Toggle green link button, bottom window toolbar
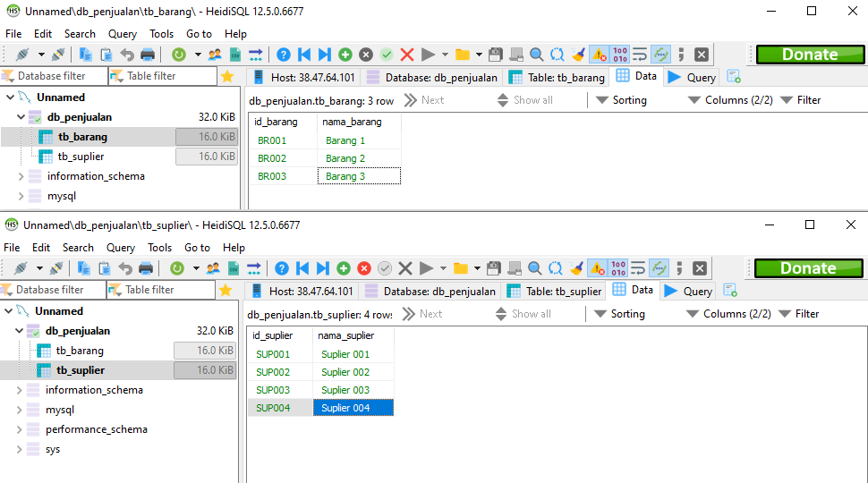This screenshot has width=868, height=483. [x=660, y=268]
